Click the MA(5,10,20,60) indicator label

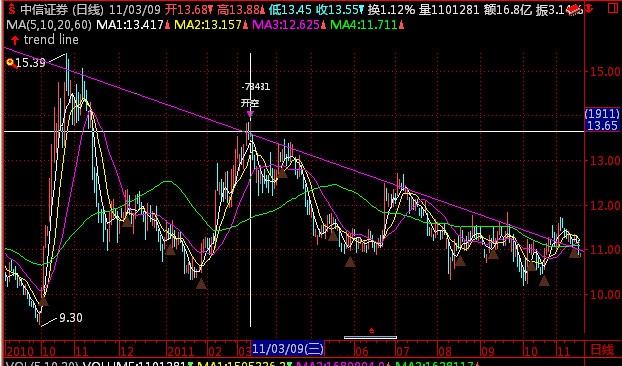(49, 25)
